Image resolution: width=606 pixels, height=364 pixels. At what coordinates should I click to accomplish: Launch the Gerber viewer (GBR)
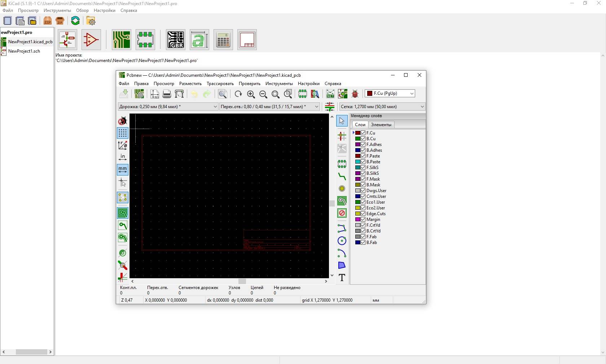pyautogui.click(x=176, y=40)
